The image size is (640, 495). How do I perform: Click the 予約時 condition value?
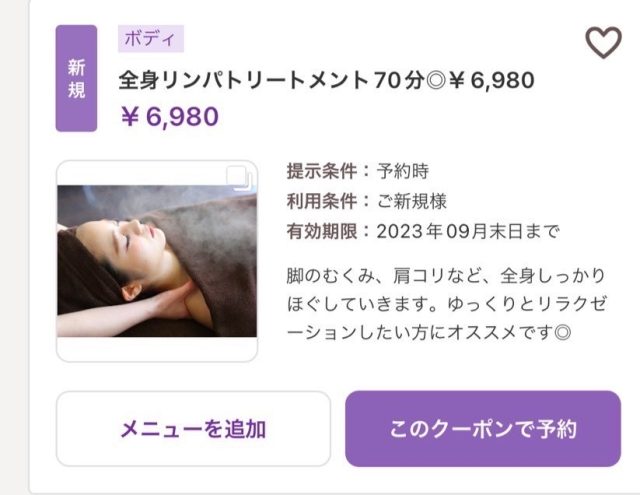coord(402,171)
